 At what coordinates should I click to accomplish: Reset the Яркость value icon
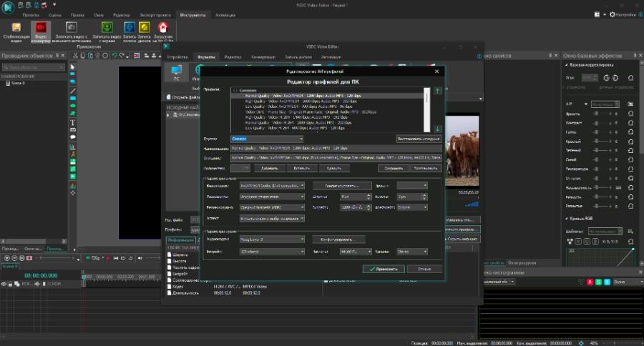point(630,114)
